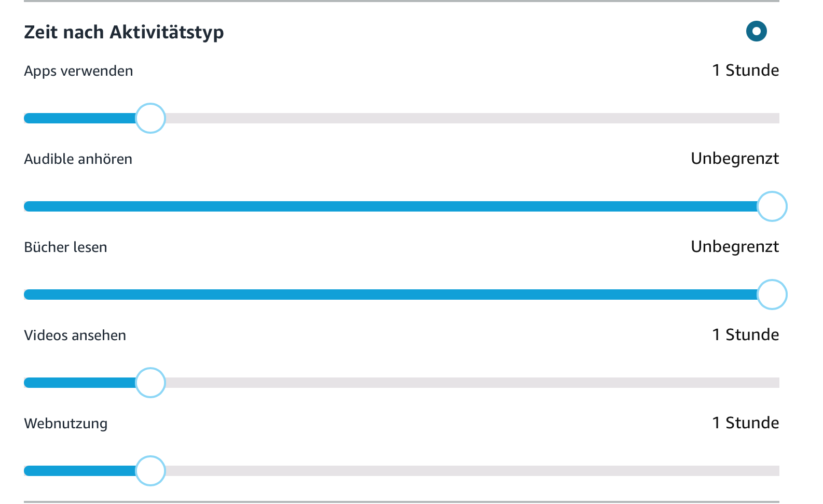
Task: Click the unfilled track of Apps verwenden slider
Action: pyautogui.click(x=467, y=118)
